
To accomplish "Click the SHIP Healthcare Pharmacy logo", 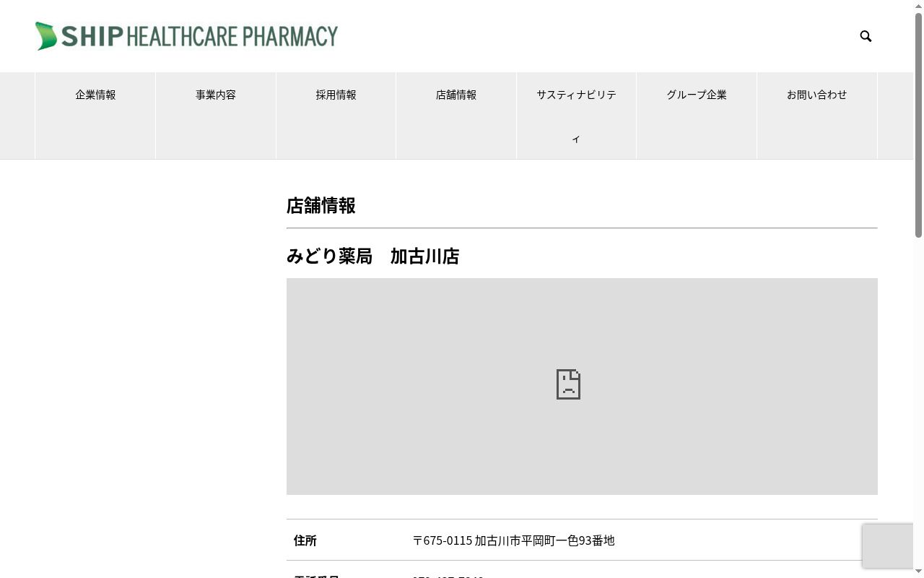I will click(186, 36).
